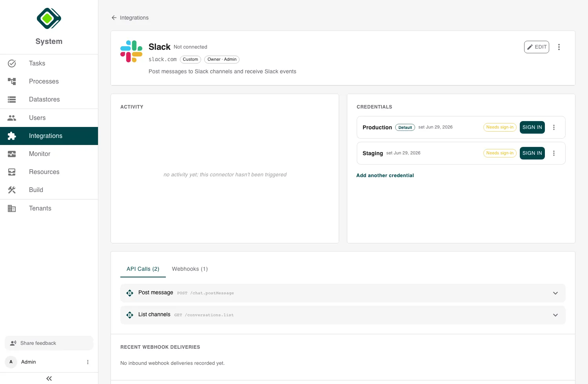Click the Post message call name
Image resolution: width=588 pixels, height=384 pixels.
[x=156, y=293]
